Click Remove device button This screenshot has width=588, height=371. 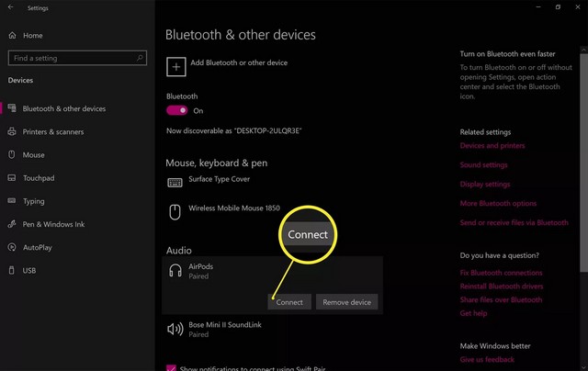point(346,302)
